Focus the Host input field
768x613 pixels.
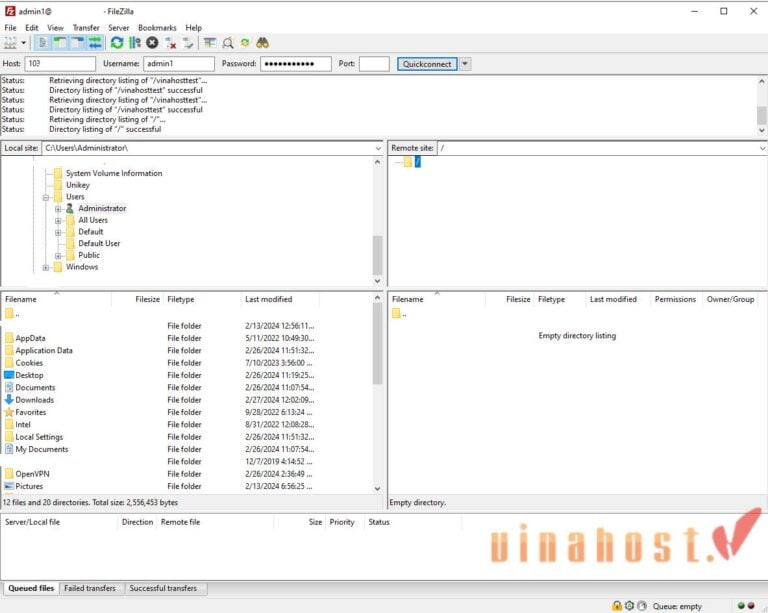coord(60,64)
